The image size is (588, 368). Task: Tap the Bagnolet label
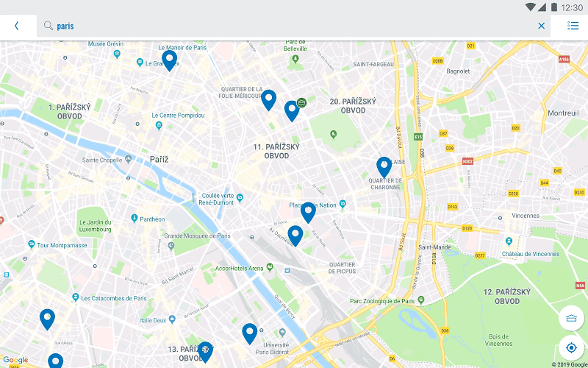tap(458, 71)
